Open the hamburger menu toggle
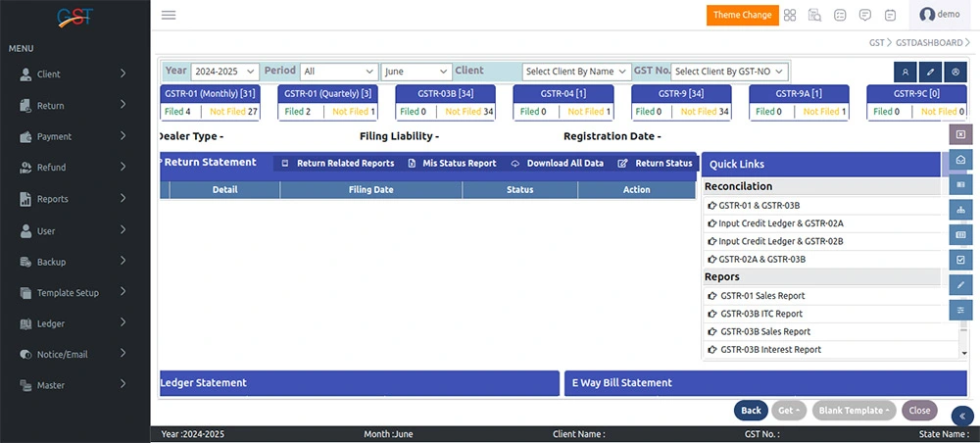Viewport: 980px width, 443px height. 169,15
